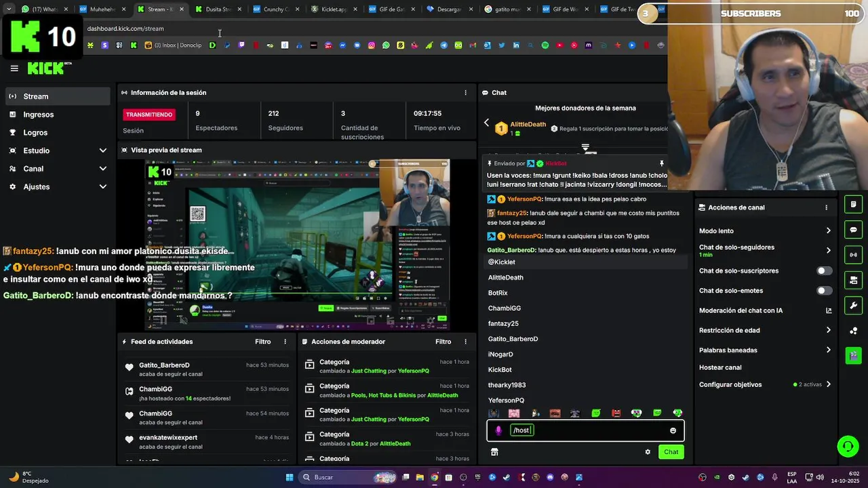
Task: Open Windows Start button on taskbar
Action: point(290,477)
